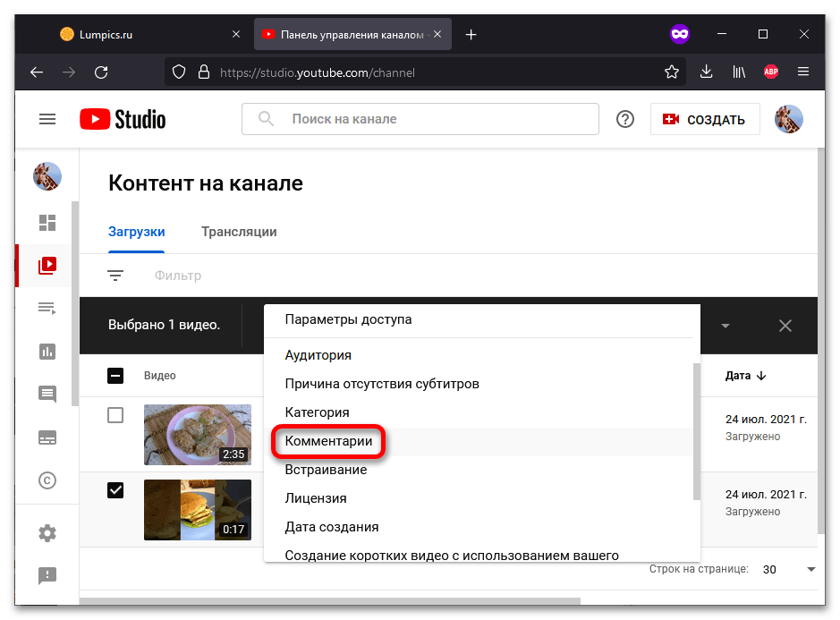This screenshot has width=840, height=620.
Task: Open the Dashboard sidebar icon
Action: [x=47, y=223]
